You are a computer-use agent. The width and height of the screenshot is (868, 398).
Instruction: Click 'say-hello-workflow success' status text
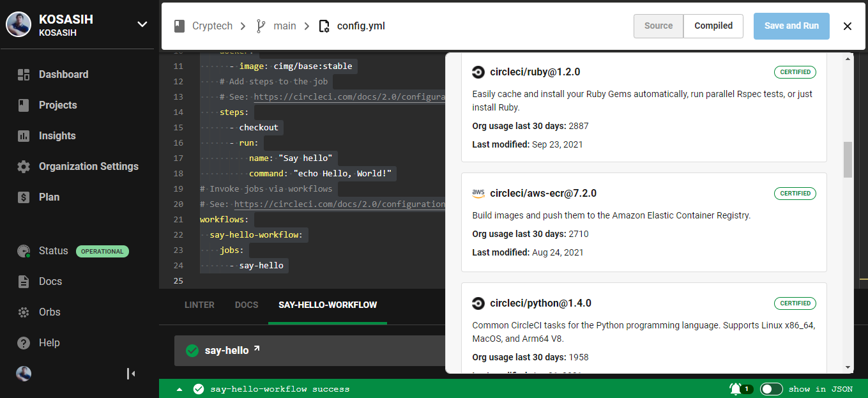tap(280, 389)
